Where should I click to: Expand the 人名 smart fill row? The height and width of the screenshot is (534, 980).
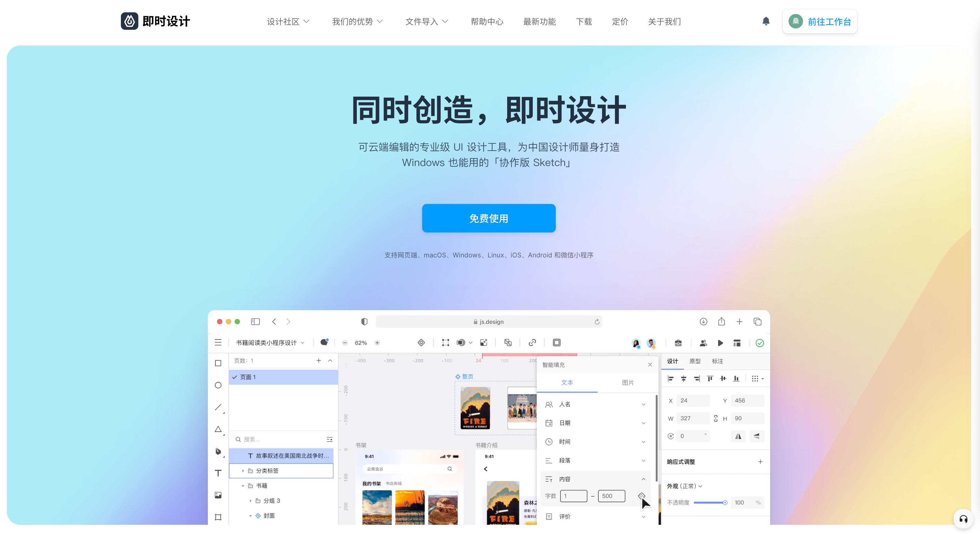(x=595, y=404)
